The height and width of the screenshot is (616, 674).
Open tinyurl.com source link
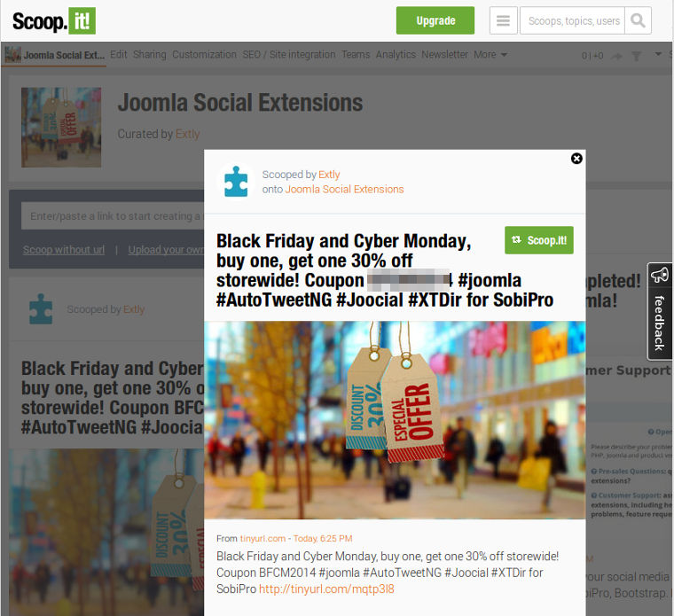point(263,538)
